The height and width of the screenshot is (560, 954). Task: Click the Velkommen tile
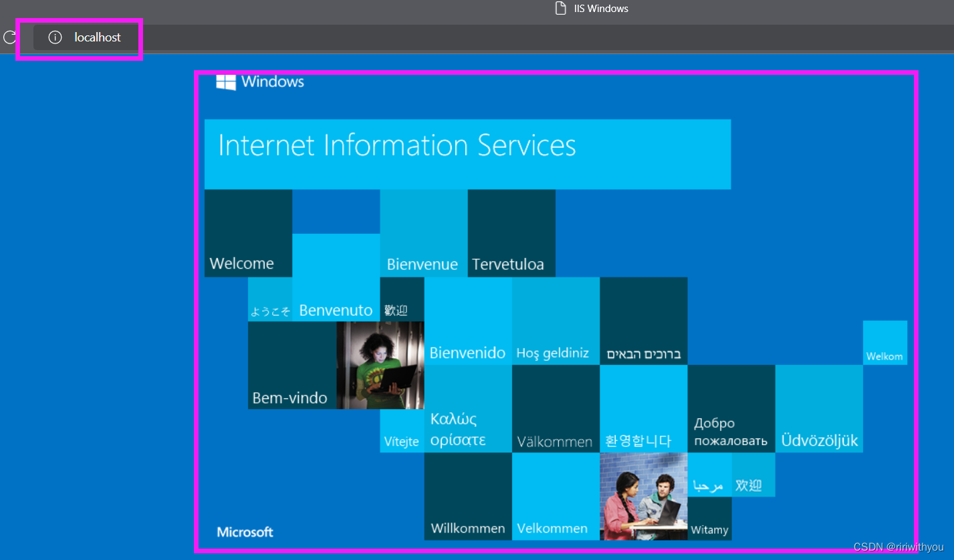[x=556, y=496]
